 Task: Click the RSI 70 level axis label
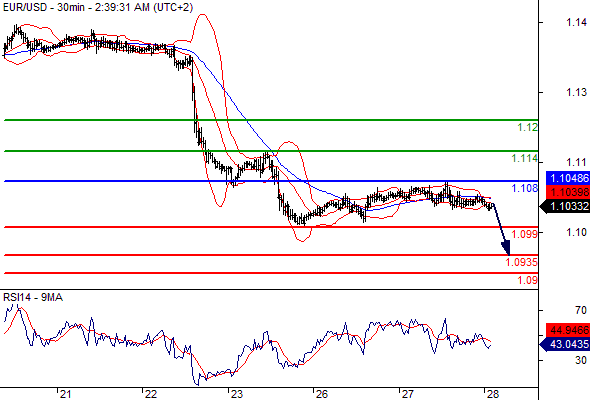pyautogui.click(x=581, y=310)
